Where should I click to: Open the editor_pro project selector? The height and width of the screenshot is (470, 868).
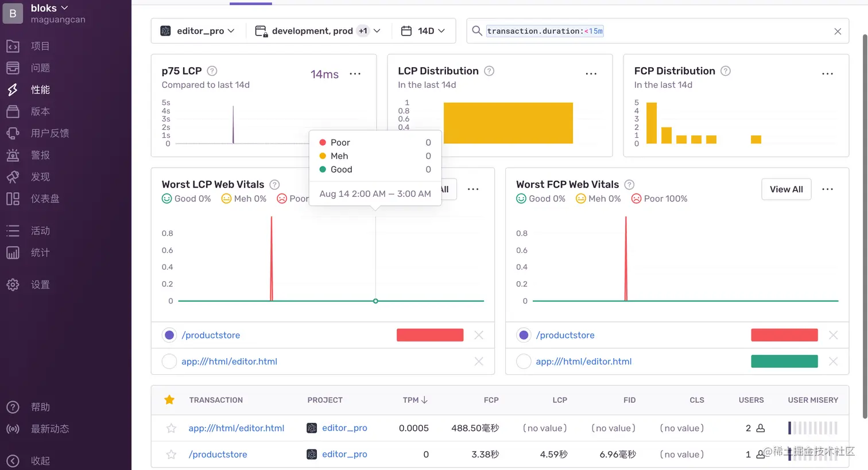197,31
